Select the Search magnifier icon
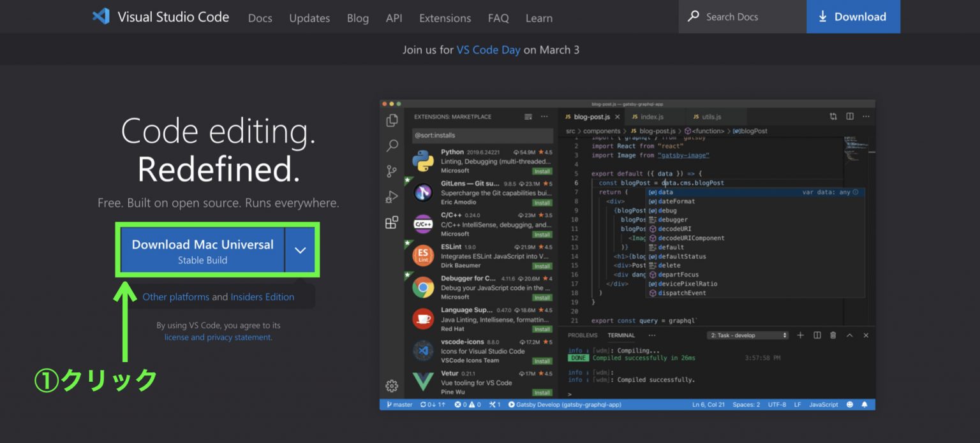Viewport: 980px width, 443px height. pos(392,145)
